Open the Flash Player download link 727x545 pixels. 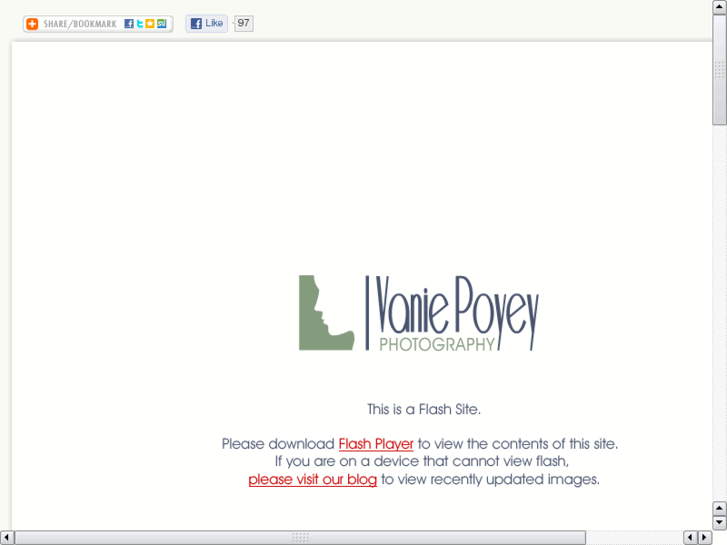(x=376, y=444)
